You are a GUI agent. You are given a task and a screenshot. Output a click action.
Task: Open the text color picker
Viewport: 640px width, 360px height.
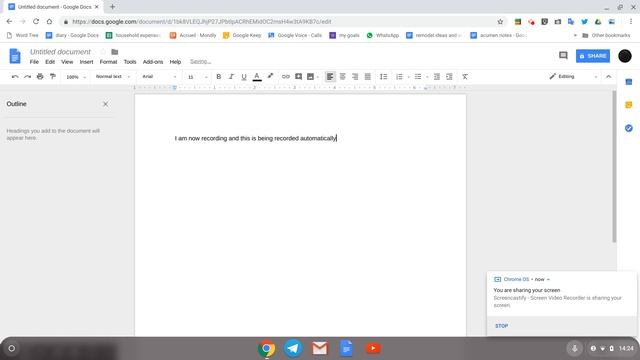point(257,77)
